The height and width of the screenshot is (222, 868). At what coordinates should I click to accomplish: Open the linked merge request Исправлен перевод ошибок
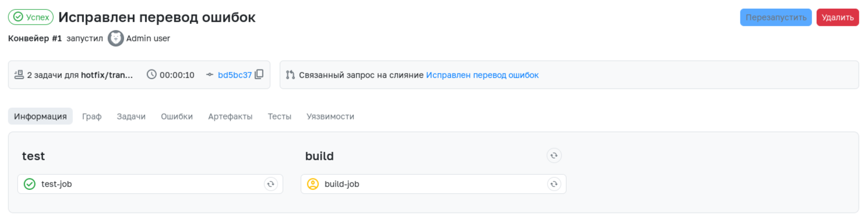click(482, 75)
